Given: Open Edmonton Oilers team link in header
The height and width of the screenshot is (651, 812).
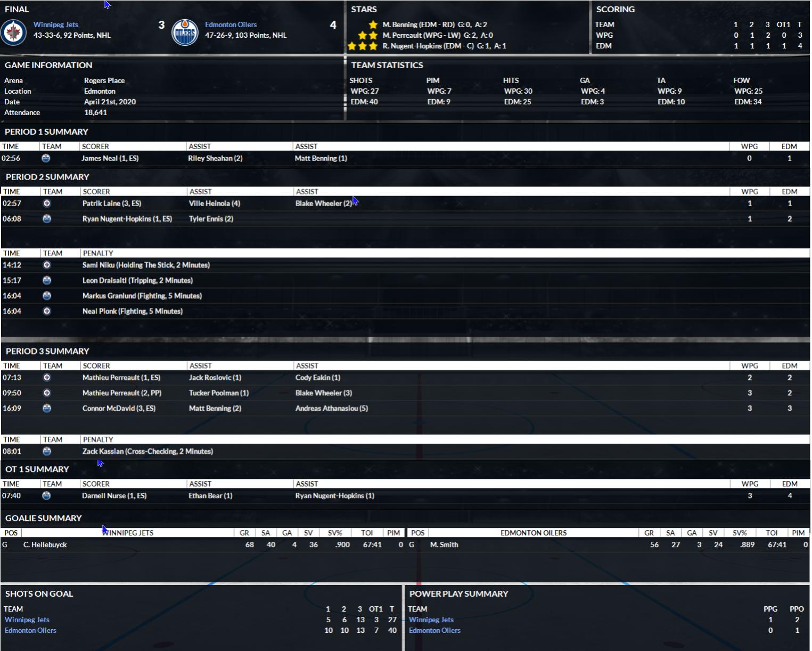Looking at the screenshot, I should pyautogui.click(x=231, y=25).
